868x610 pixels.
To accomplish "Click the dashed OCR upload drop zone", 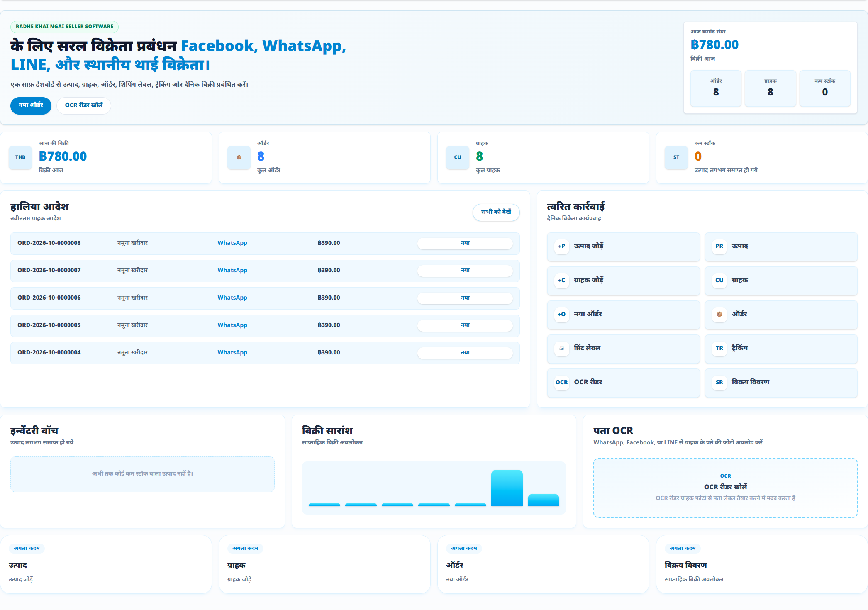I will pyautogui.click(x=725, y=488).
